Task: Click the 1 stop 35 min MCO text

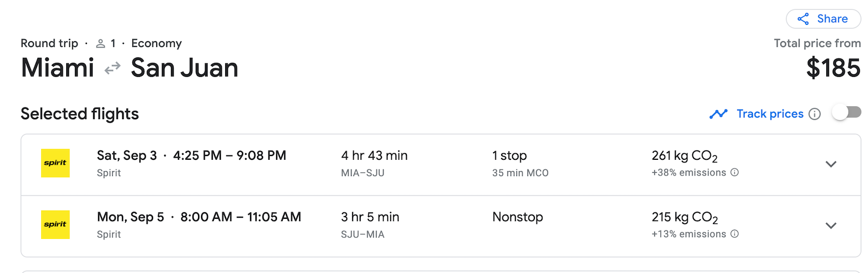Action: 520,164
